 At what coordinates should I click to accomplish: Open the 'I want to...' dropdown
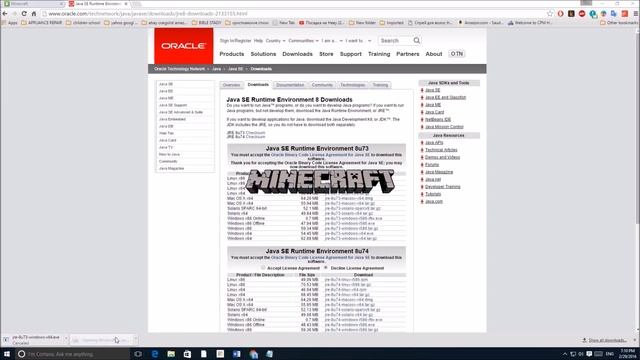358,41
